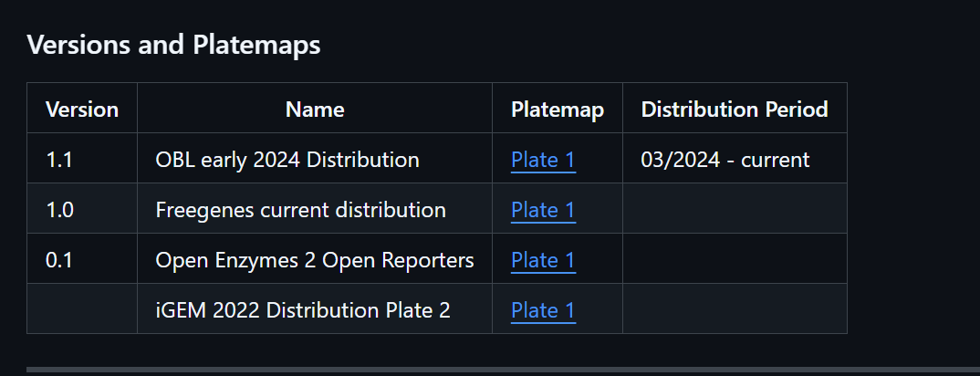Image resolution: width=980 pixels, height=376 pixels.
Task: Click the Version column header
Action: (x=82, y=110)
